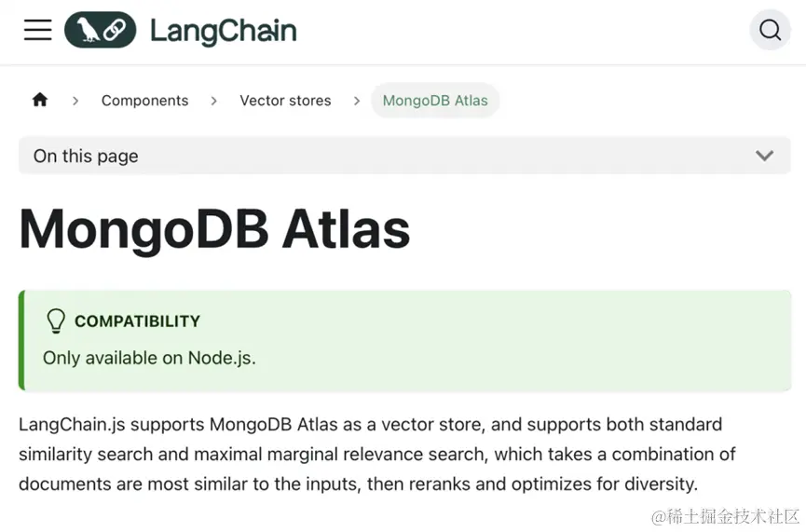Screen dimensions: 806x532
Task: Click the green left border of the Compatibility box
Action: click(x=21, y=340)
